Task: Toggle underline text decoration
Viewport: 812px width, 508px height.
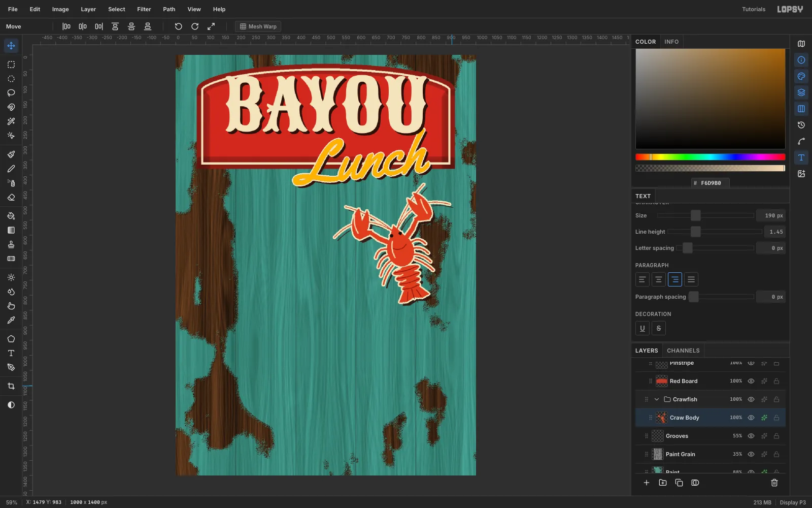Action: (x=642, y=328)
